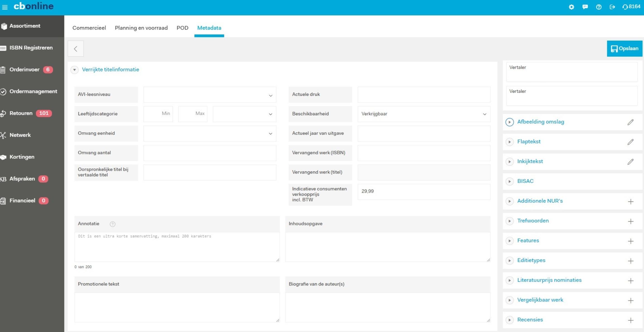
Task: Add Trefwoorden with the plus icon
Action: [631, 221]
